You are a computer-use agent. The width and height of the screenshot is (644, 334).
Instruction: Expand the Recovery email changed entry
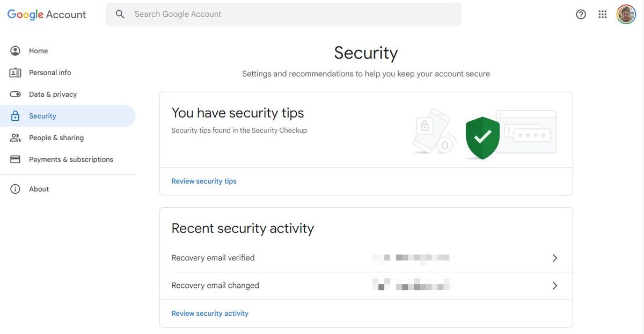tap(555, 285)
